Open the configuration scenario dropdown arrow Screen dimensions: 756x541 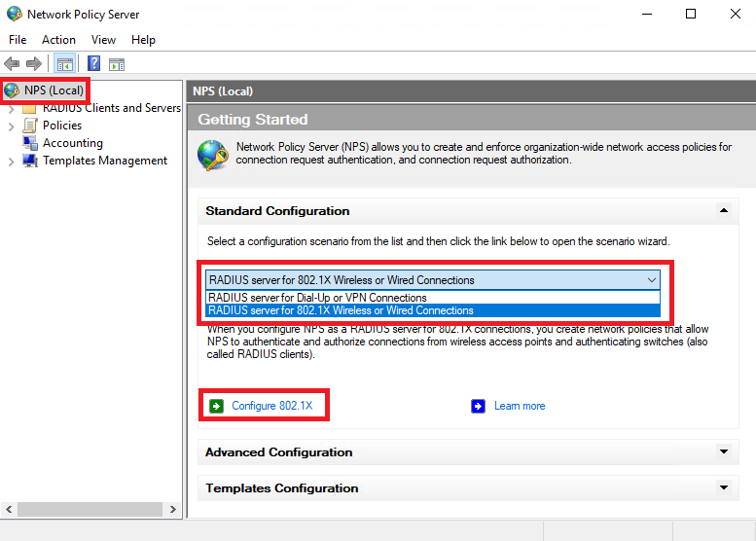pos(651,280)
